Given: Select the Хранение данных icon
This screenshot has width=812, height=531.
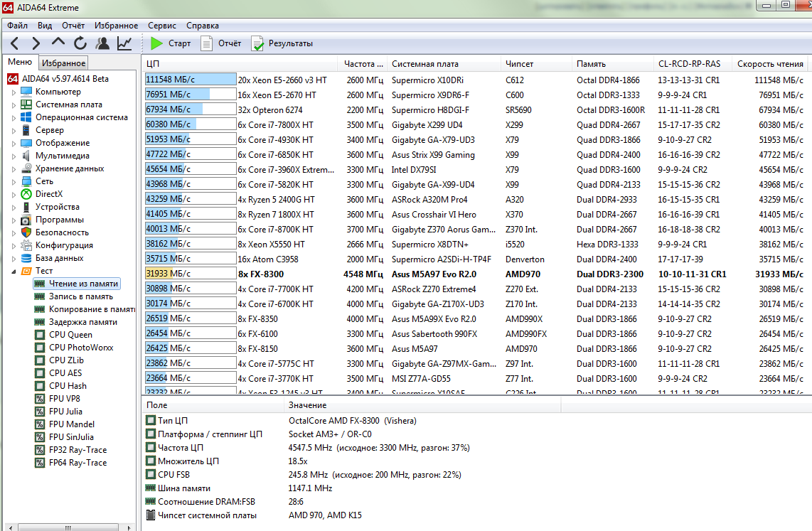Looking at the screenshot, I should click(26, 168).
